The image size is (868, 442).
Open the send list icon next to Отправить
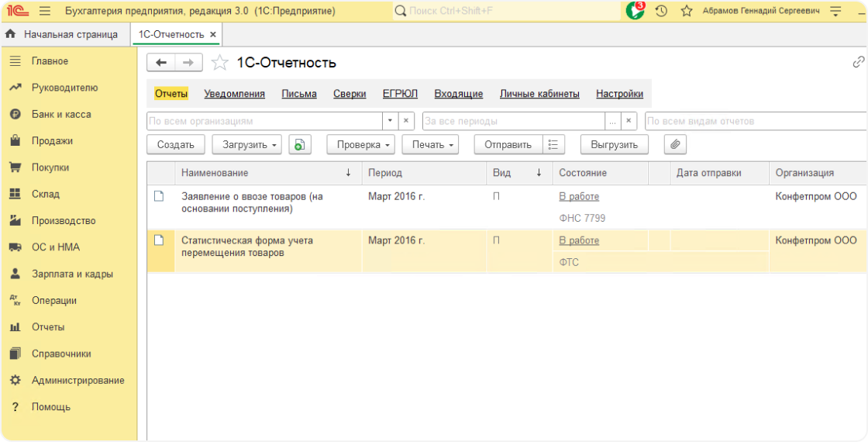pyautogui.click(x=553, y=144)
